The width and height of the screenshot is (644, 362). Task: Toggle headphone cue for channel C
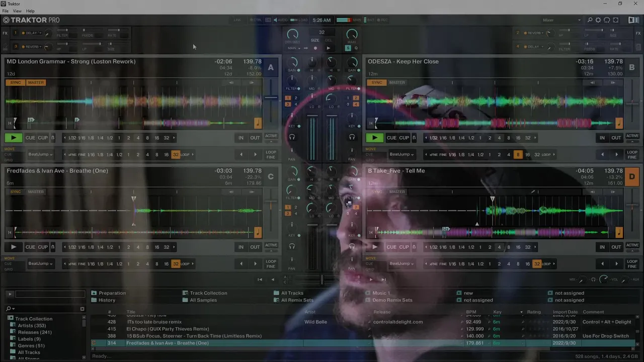pos(292,246)
